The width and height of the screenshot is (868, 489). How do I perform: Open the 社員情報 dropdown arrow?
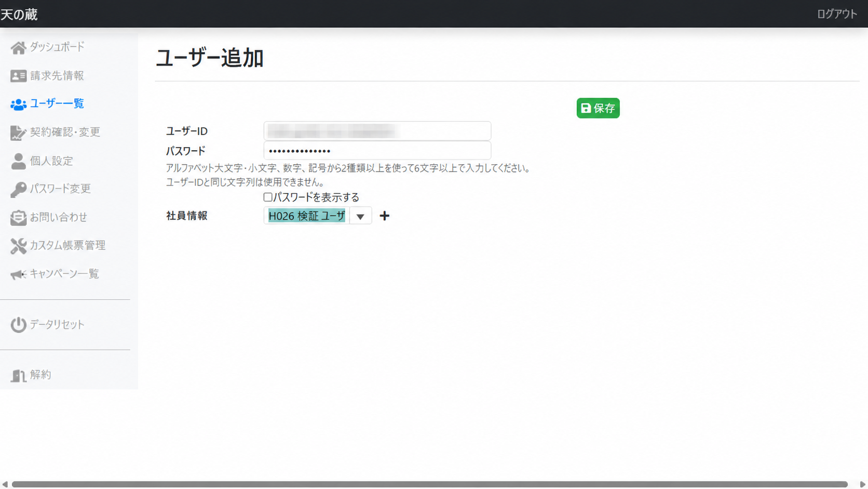360,216
